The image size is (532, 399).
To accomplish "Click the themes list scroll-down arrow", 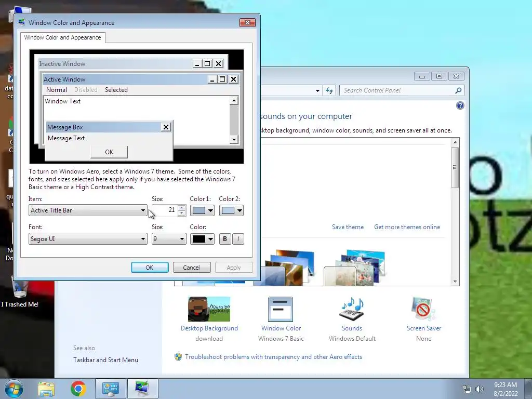I will [455, 282].
